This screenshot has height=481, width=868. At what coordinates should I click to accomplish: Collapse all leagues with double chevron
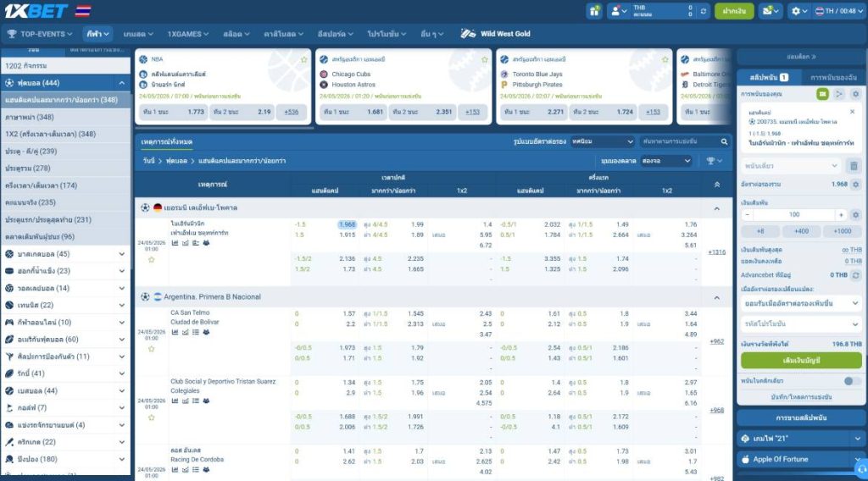point(717,185)
